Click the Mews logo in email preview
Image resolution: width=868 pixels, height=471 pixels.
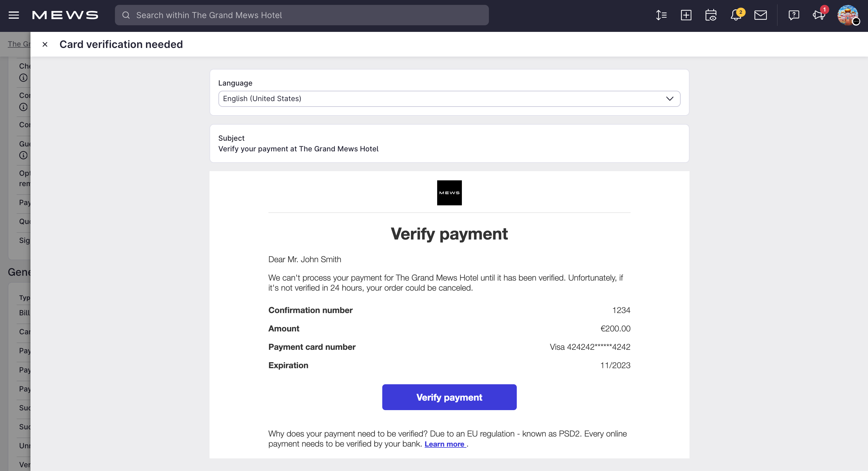click(449, 193)
